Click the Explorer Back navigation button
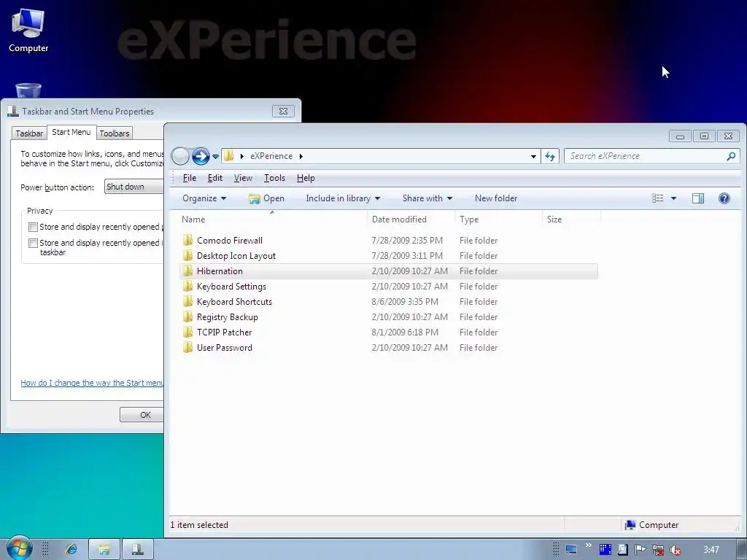This screenshot has height=560, width=747. [x=180, y=156]
